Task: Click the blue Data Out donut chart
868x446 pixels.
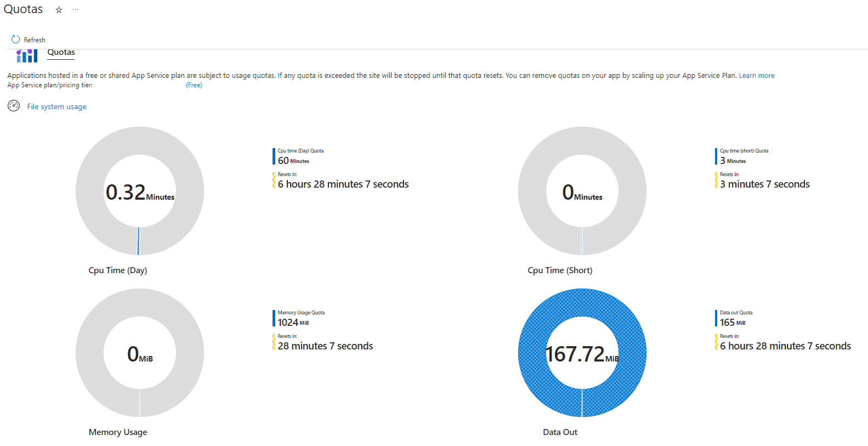Action: (x=582, y=353)
